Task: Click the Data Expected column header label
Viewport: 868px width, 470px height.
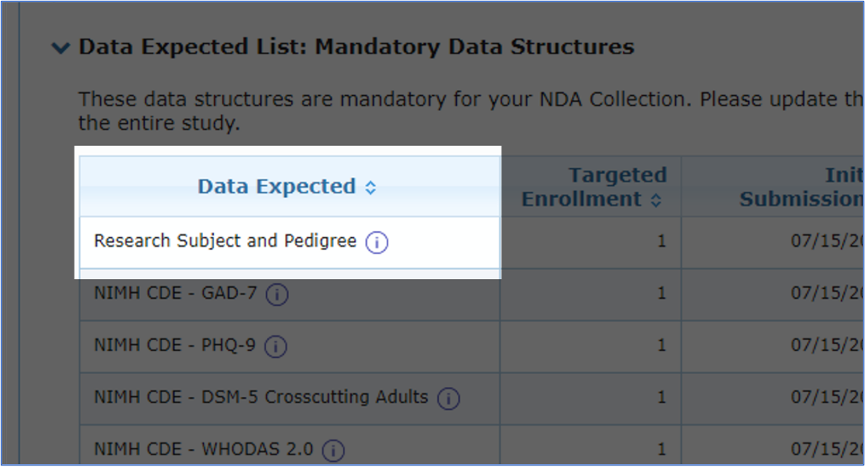Action: tap(276, 187)
